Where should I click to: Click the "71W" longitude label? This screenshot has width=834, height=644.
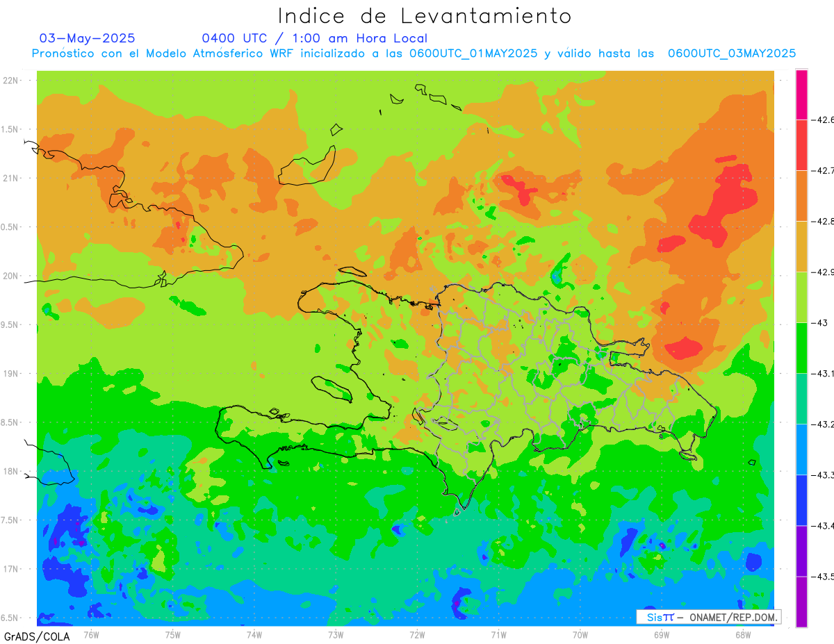click(498, 635)
